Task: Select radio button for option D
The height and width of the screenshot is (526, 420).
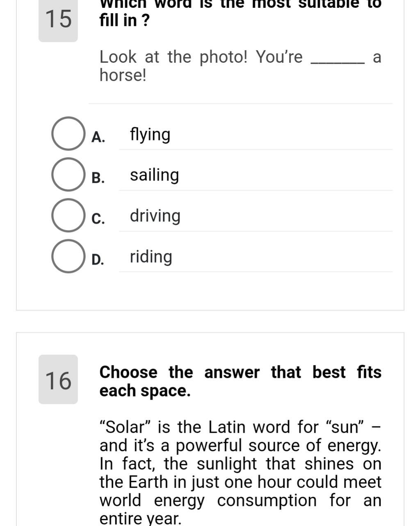Action: coord(68,256)
